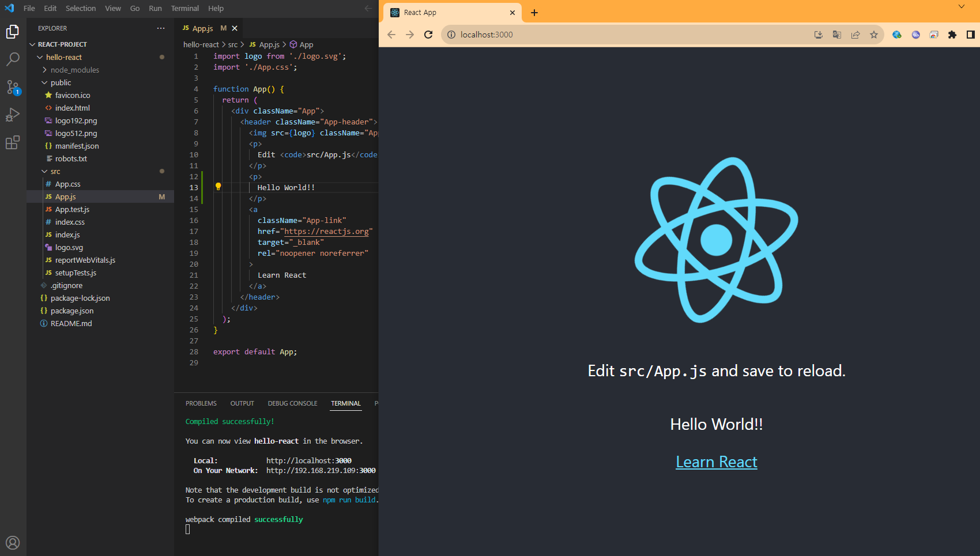Open the Chrome extensions puzzle icon

coord(952,35)
